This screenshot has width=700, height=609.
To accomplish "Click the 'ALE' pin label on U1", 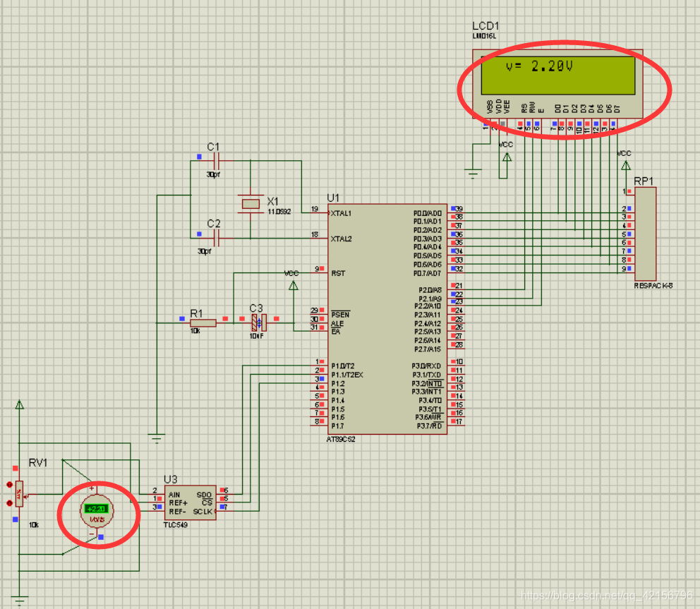I will 337,324.
